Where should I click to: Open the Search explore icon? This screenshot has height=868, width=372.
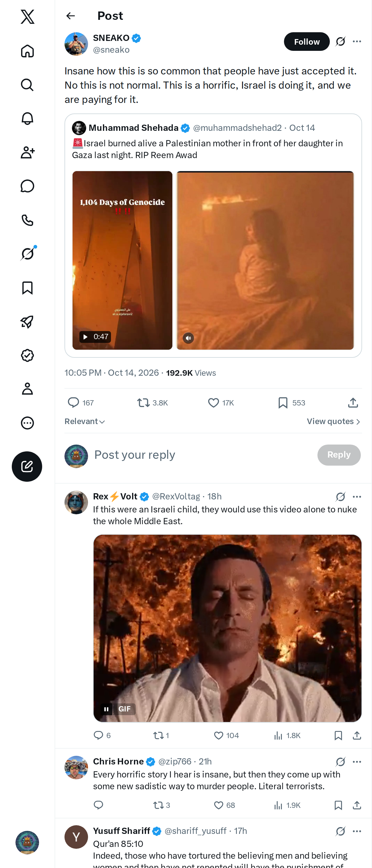27,85
